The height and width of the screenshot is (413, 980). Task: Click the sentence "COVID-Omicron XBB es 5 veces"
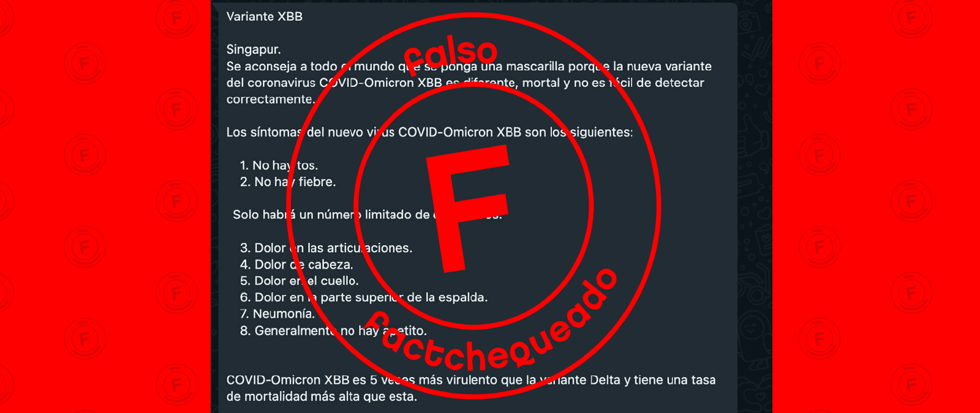coord(470,380)
